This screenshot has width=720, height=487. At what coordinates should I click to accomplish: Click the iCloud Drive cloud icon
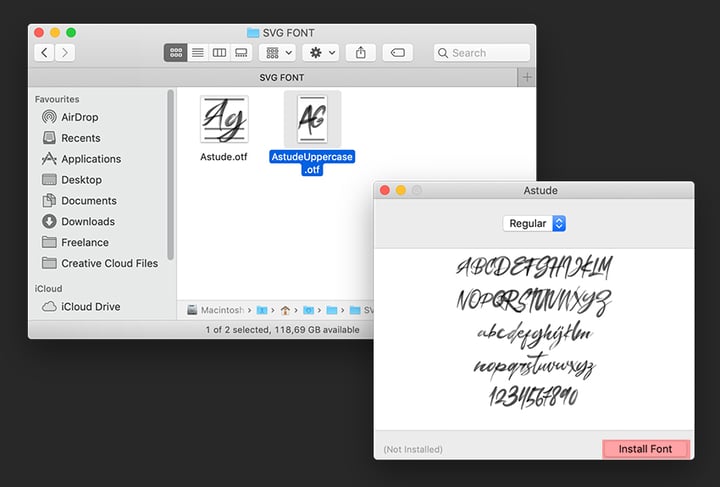49,307
